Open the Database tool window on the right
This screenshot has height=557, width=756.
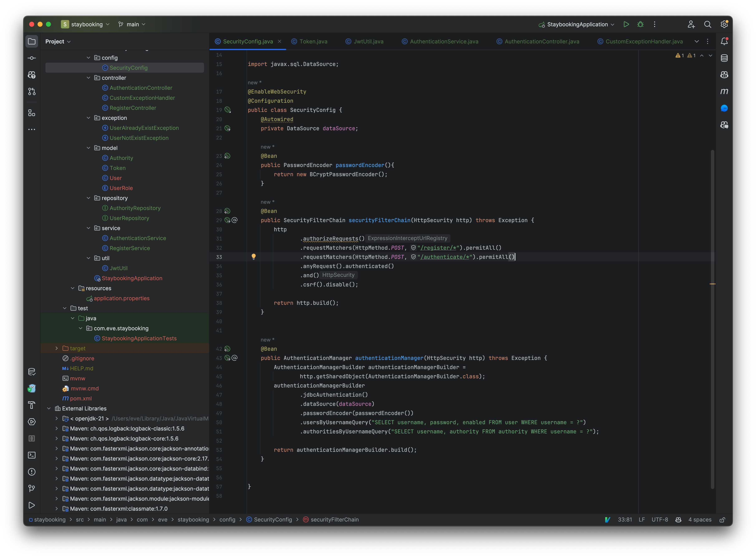724,58
